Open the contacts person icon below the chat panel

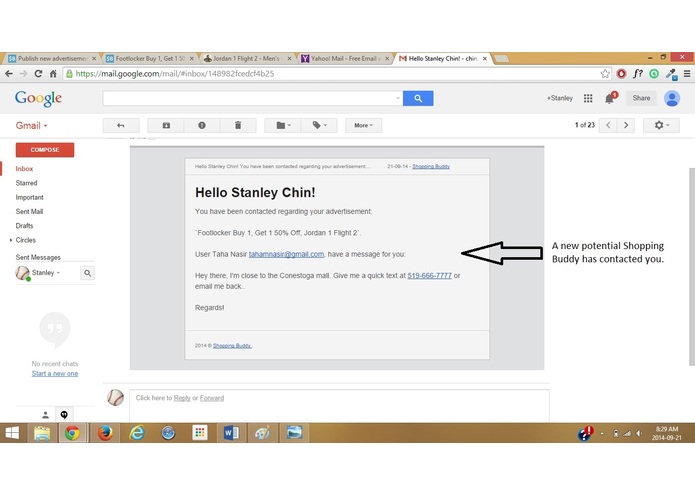point(45,415)
